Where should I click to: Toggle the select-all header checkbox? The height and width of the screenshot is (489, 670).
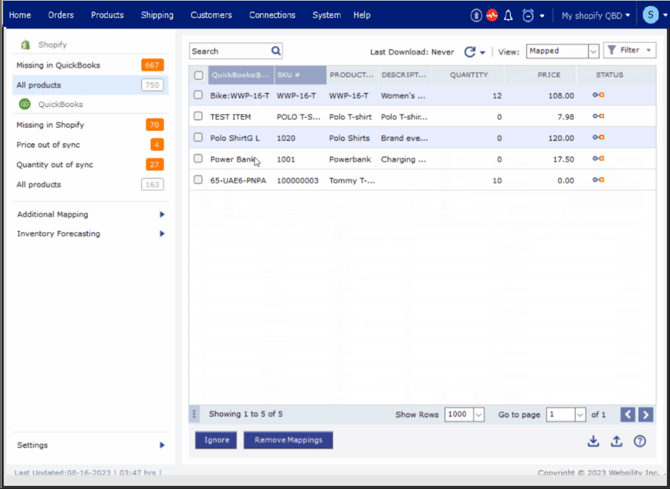point(199,75)
